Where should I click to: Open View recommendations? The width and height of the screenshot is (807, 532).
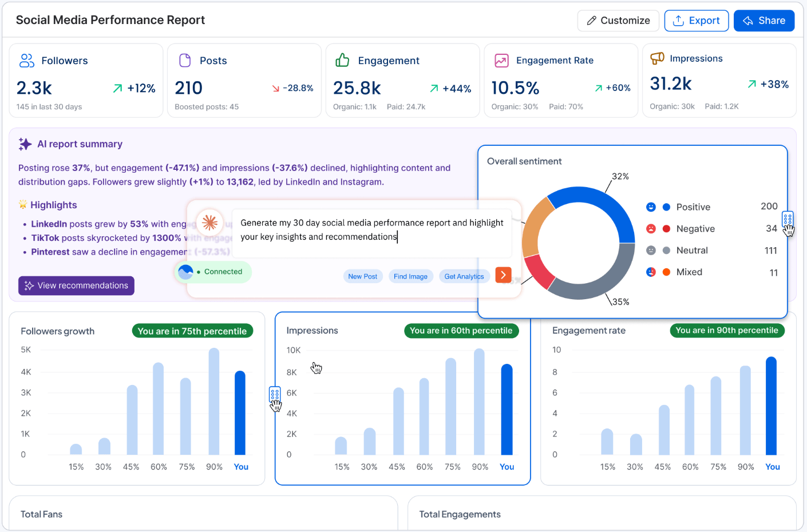tap(76, 285)
